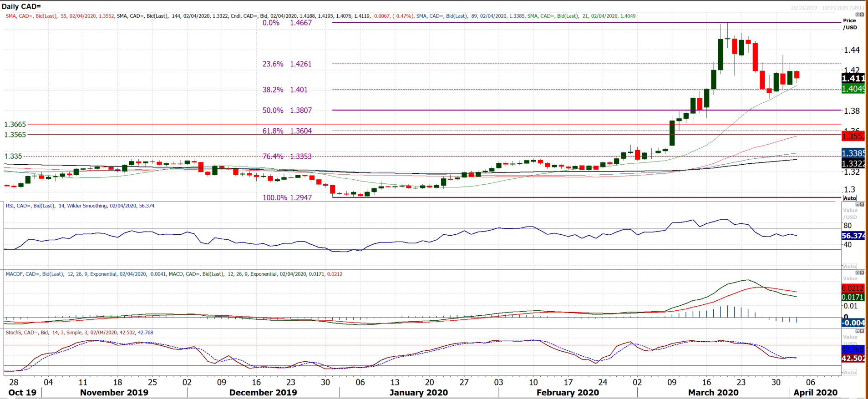
Task: Select the 100.0% 1.2947 Fibonacci label
Action: point(287,197)
